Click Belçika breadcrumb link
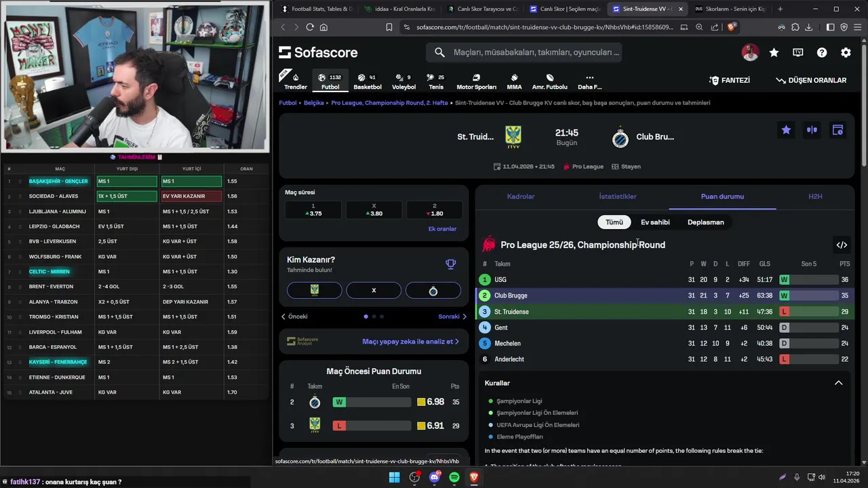 [x=314, y=103]
